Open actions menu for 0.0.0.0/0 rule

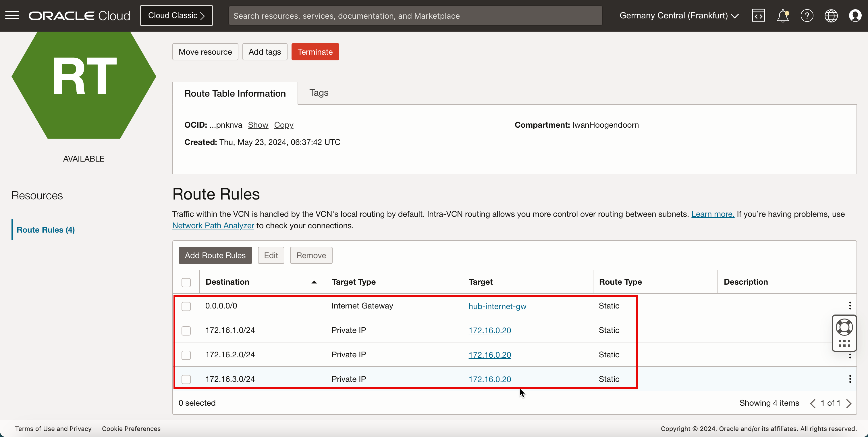pos(850,306)
